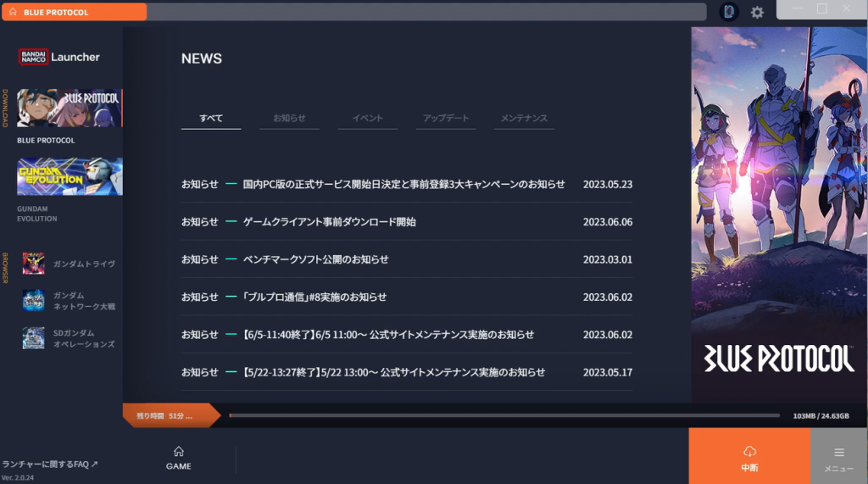
Task: Open the user account avatar icon
Action: click(728, 12)
